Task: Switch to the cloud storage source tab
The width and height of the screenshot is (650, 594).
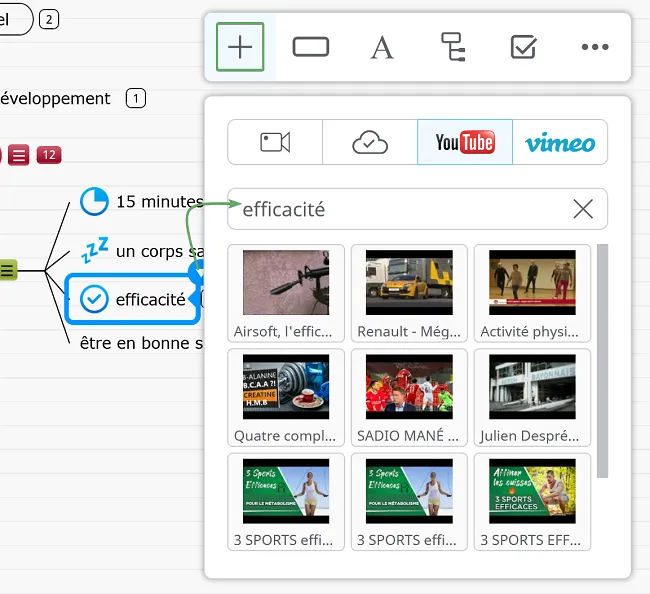Action: click(x=370, y=142)
